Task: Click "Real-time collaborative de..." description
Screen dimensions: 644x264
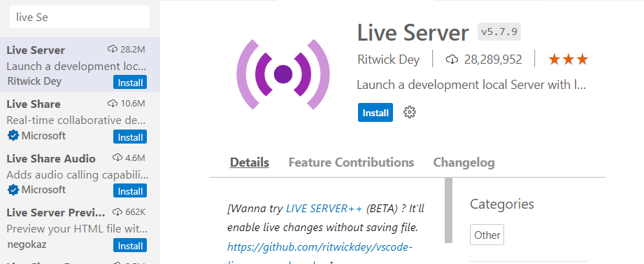Action: pos(76,120)
